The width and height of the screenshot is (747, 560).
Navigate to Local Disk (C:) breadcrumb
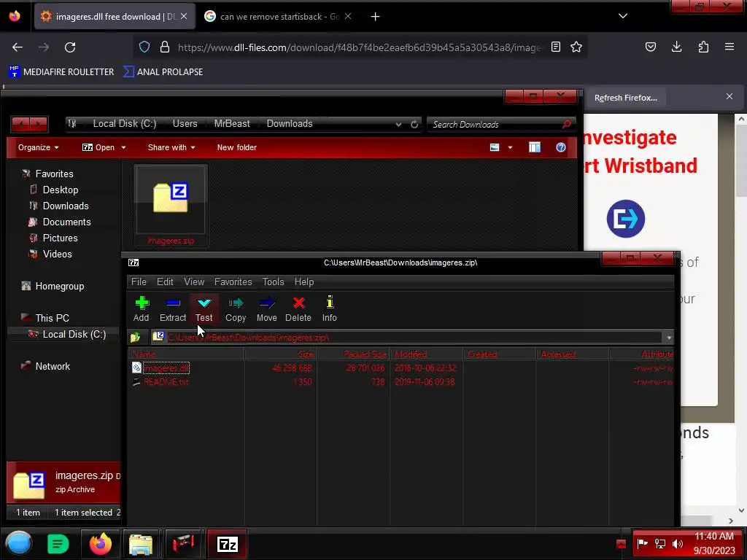[124, 124]
